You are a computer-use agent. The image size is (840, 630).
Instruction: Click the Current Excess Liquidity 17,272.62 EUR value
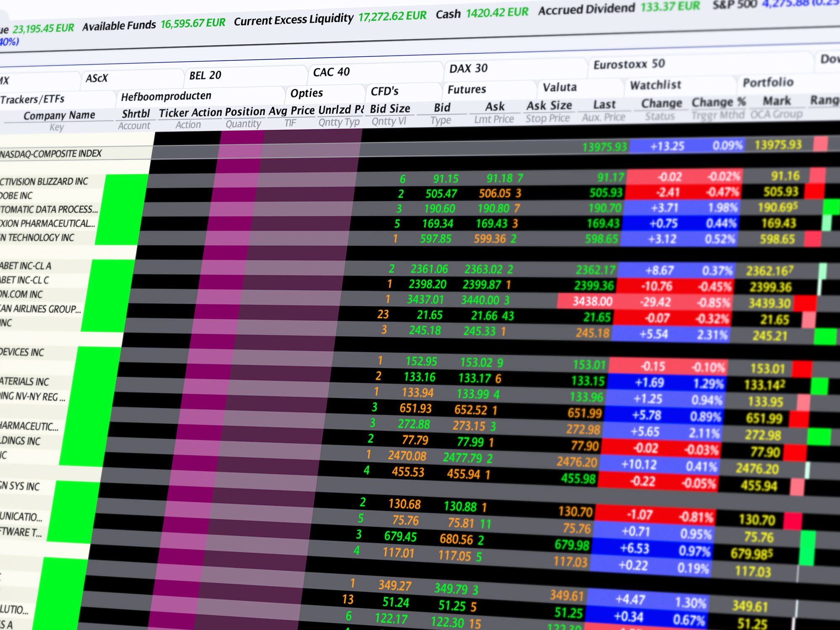pyautogui.click(x=392, y=16)
